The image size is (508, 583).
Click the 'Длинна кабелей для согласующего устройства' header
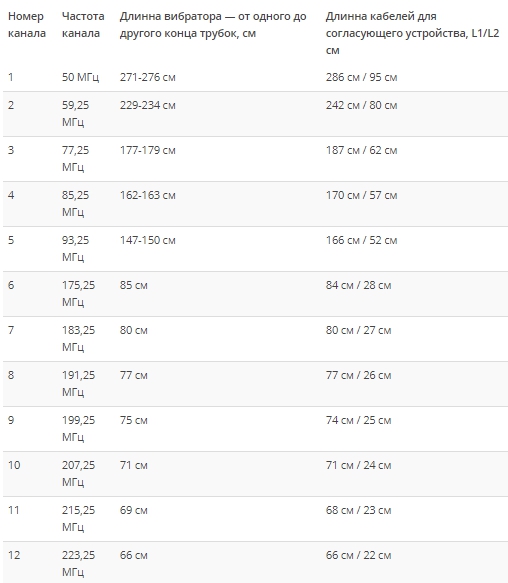[412, 33]
